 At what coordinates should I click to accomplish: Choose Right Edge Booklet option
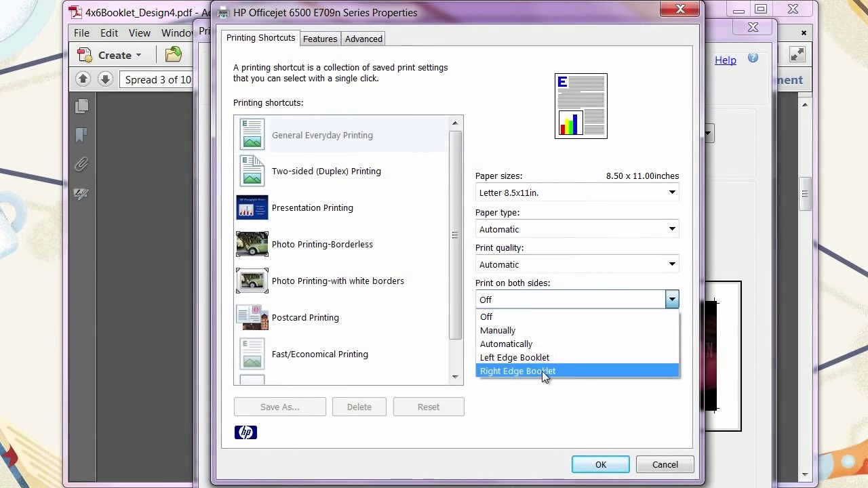(x=577, y=371)
